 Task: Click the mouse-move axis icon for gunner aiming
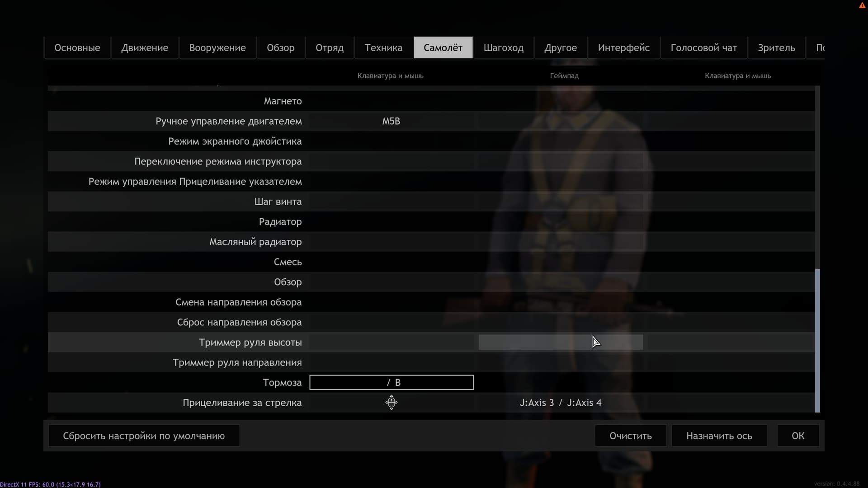392,402
